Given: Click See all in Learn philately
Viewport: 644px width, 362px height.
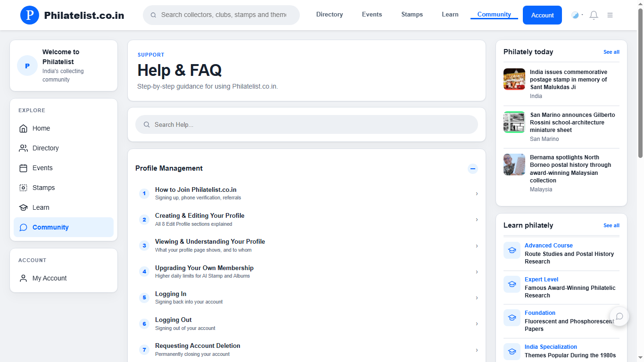Looking at the screenshot, I should pyautogui.click(x=611, y=225).
